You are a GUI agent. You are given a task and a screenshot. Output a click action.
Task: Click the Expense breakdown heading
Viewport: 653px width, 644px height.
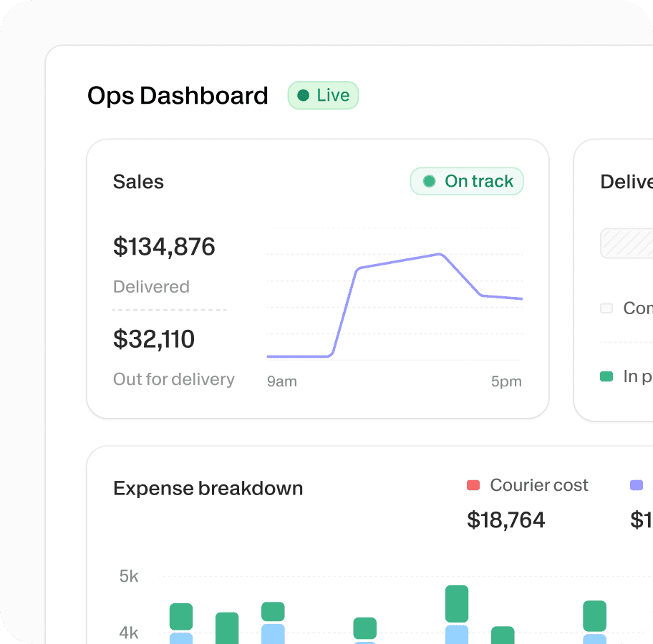pyautogui.click(x=208, y=489)
